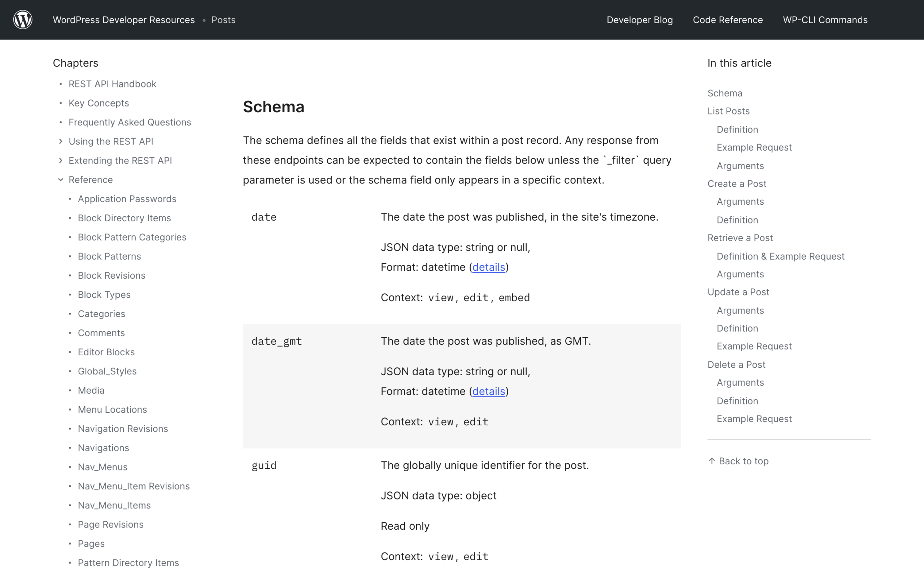Open Global_Styles reference page
This screenshot has width=924, height=568.
coord(107,371)
